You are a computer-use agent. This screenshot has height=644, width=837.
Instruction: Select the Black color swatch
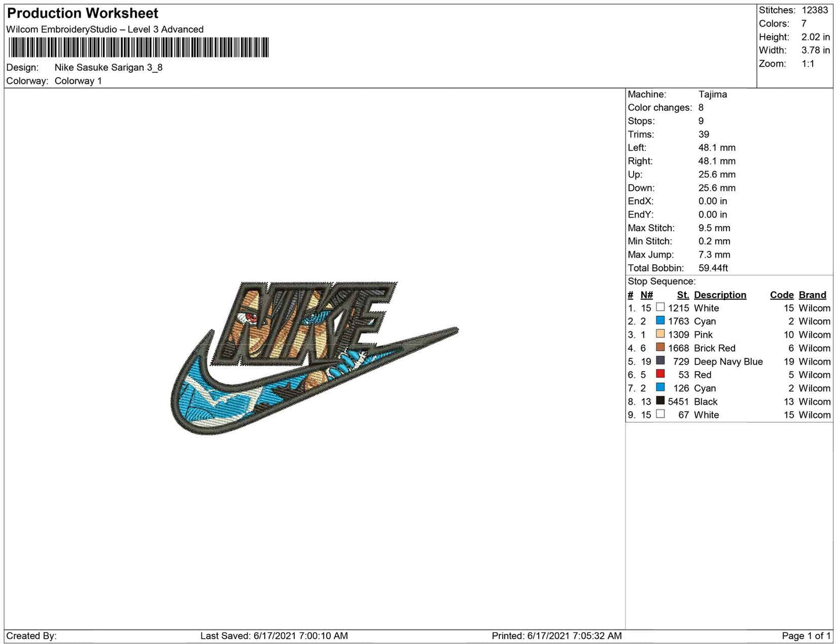click(660, 401)
